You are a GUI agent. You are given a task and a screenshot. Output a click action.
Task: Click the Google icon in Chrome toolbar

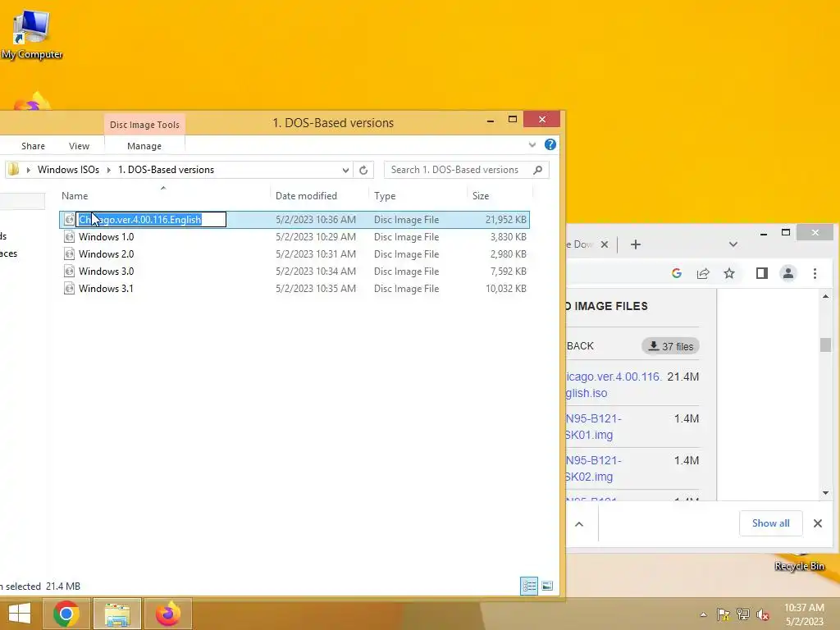point(677,273)
